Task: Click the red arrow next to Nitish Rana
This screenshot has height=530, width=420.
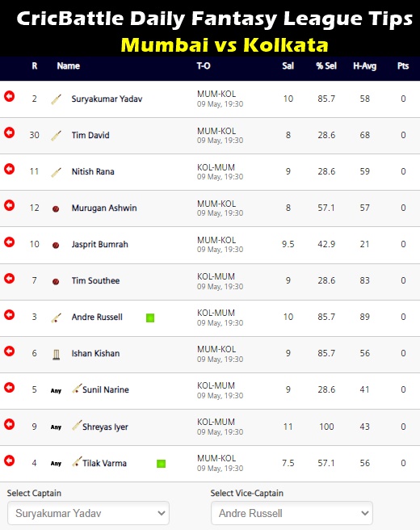Action: [x=10, y=169]
